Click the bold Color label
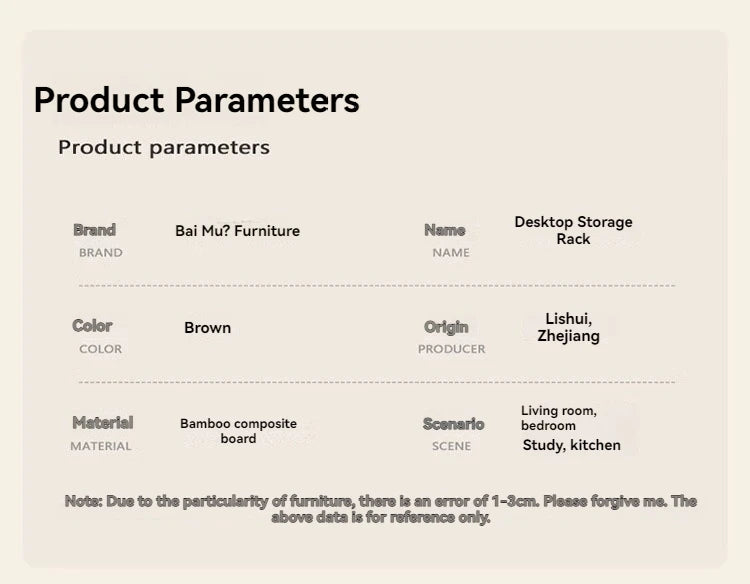Screen dimensions: 750x584 point(92,326)
